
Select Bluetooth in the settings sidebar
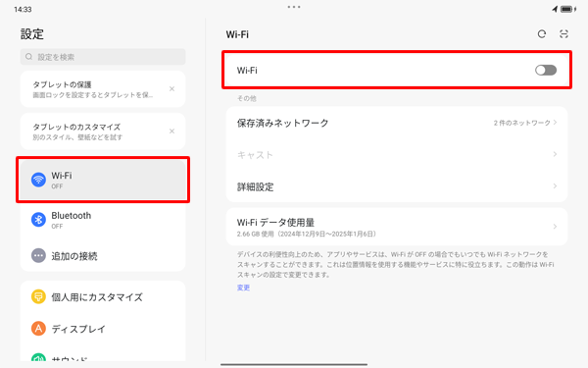[103, 220]
